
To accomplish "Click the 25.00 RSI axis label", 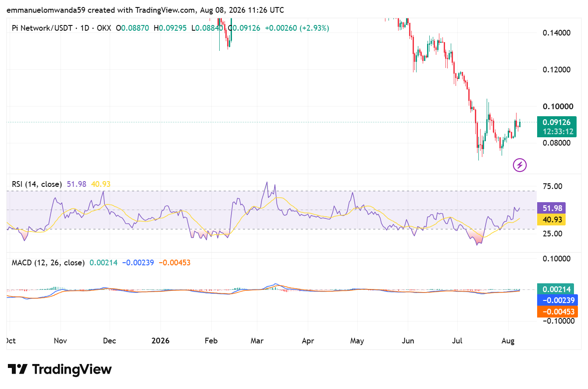I will click(552, 233).
